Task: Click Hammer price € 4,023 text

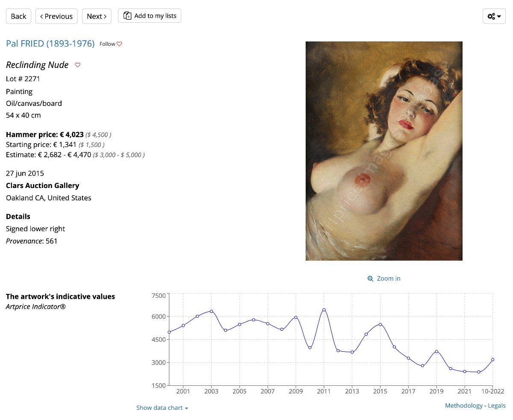Action: [x=45, y=135]
